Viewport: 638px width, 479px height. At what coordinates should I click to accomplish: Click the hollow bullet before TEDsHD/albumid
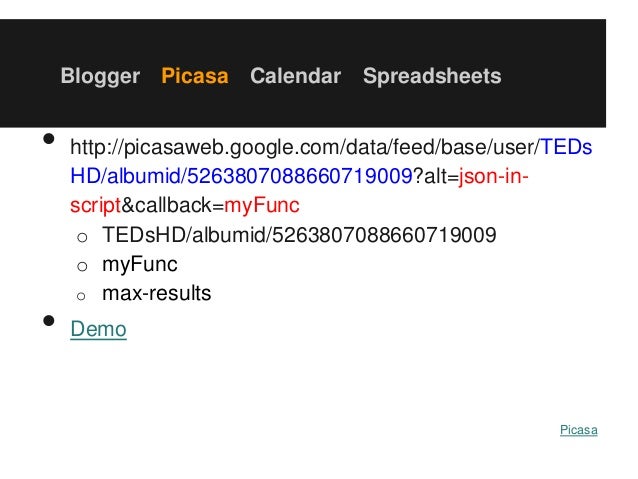tap(82, 237)
